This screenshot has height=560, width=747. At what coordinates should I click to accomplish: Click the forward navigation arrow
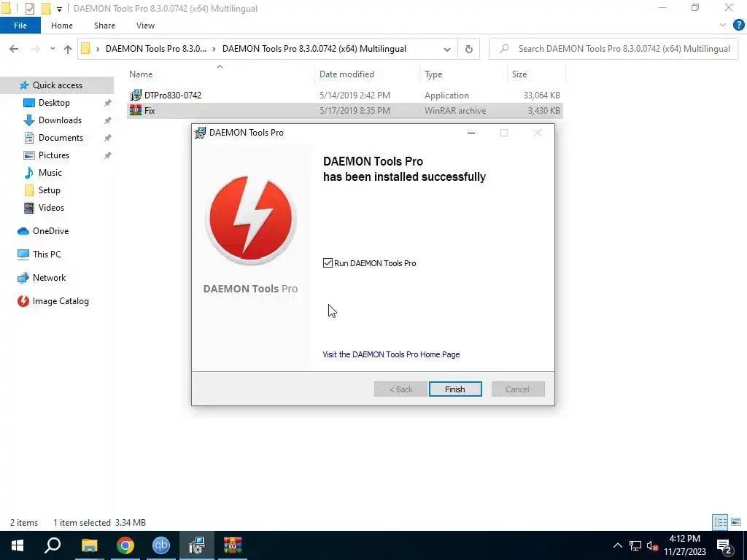pyautogui.click(x=36, y=49)
